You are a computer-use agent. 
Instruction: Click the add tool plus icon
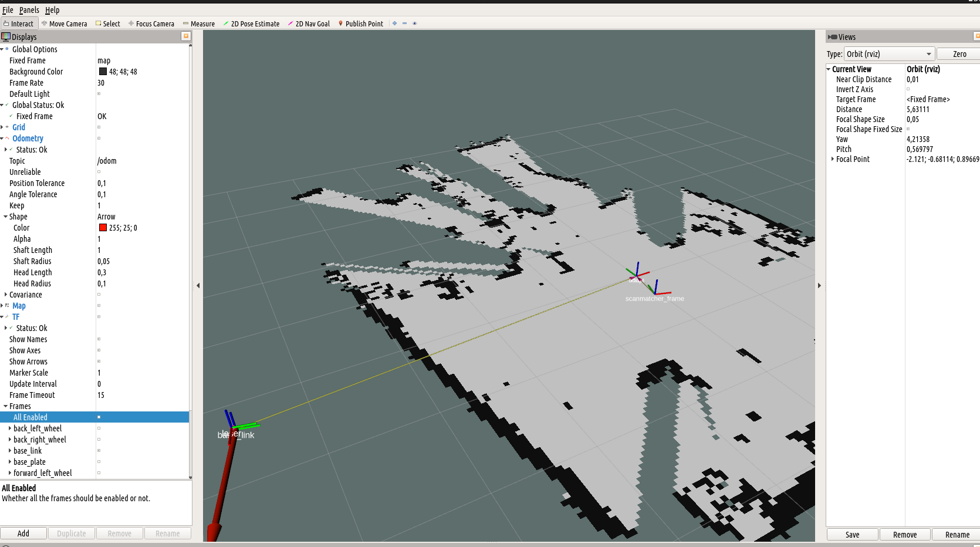click(395, 23)
